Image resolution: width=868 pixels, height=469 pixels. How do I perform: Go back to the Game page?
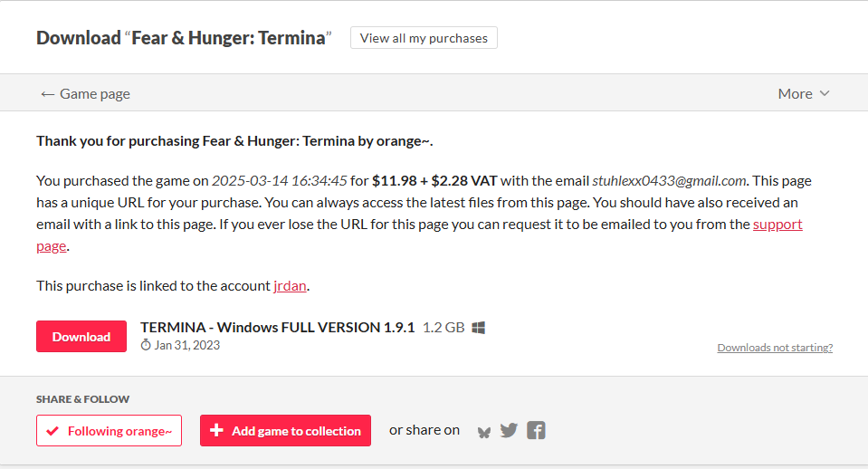pyautogui.click(x=86, y=93)
